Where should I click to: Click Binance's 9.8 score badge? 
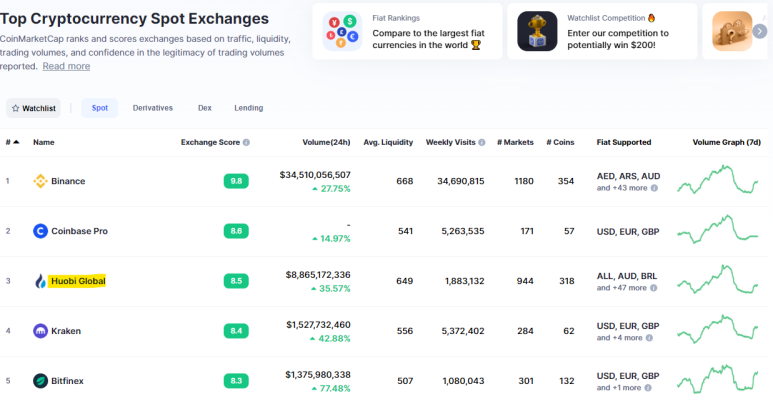click(236, 181)
